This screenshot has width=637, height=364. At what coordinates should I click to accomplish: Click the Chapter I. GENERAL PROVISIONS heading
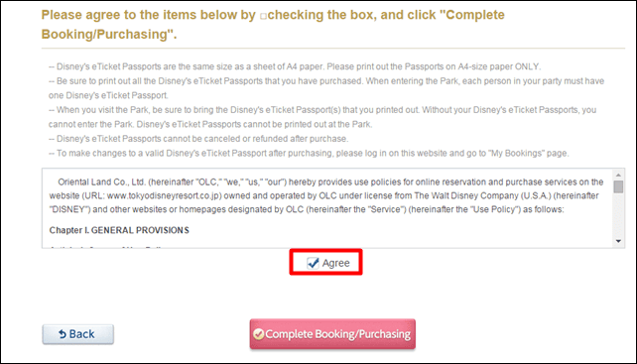119,230
